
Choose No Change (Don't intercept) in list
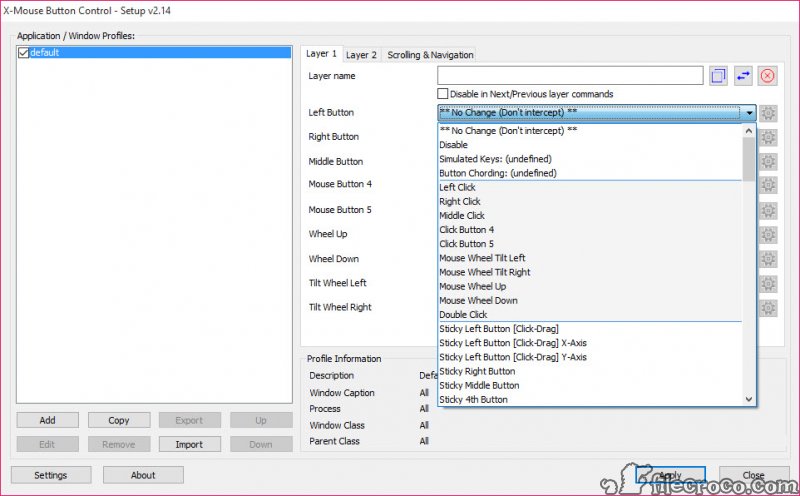(x=590, y=131)
